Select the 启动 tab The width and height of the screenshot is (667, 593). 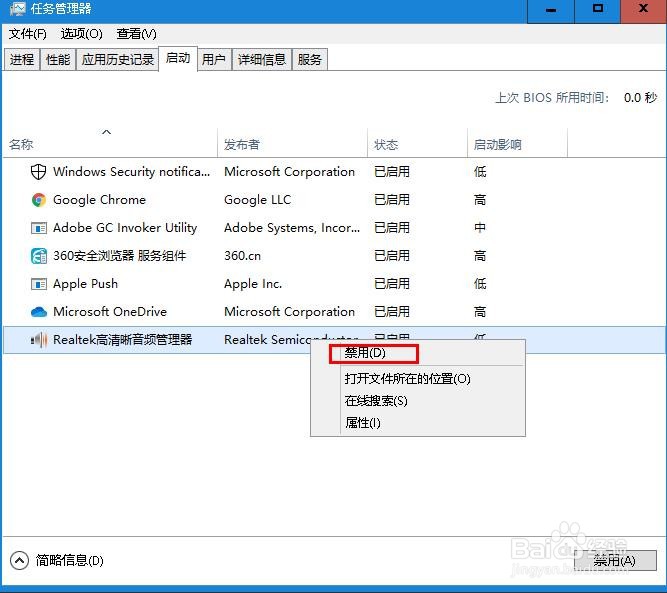pyautogui.click(x=178, y=58)
